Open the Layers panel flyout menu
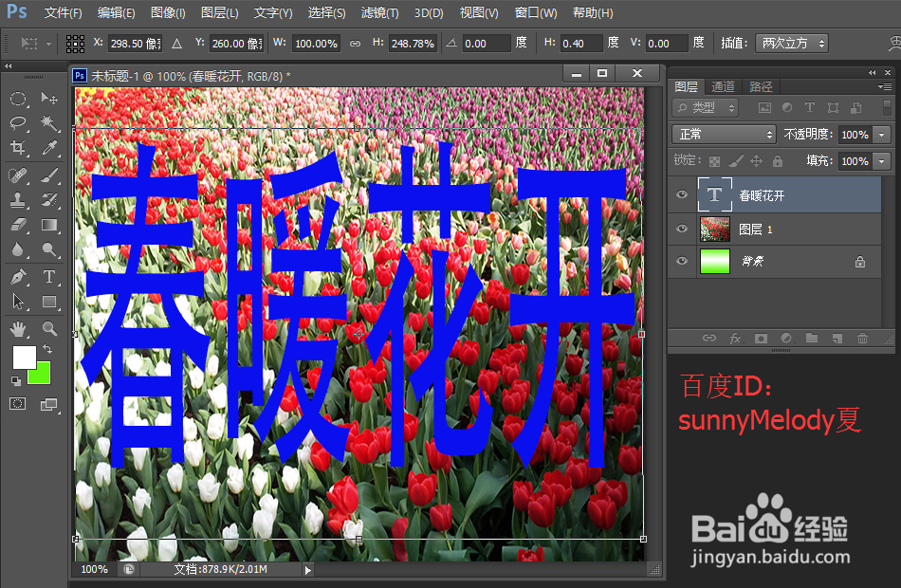 pyautogui.click(x=885, y=87)
